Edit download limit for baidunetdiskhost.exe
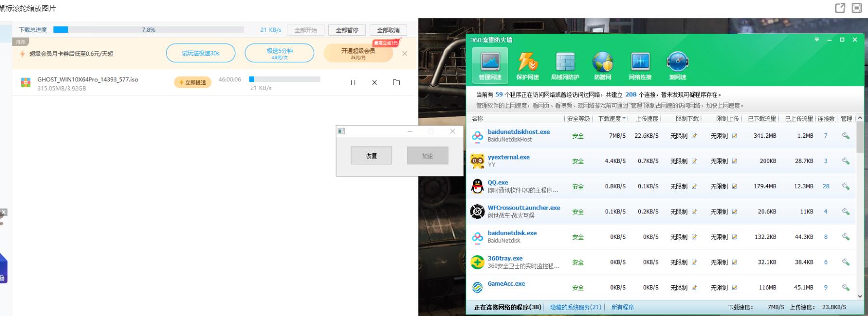Viewport: 868px width, 316px height. pyautogui.click(x=694, y=136)
